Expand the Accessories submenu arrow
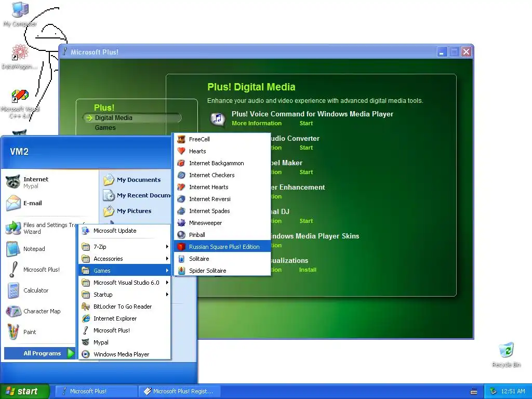 167,259
